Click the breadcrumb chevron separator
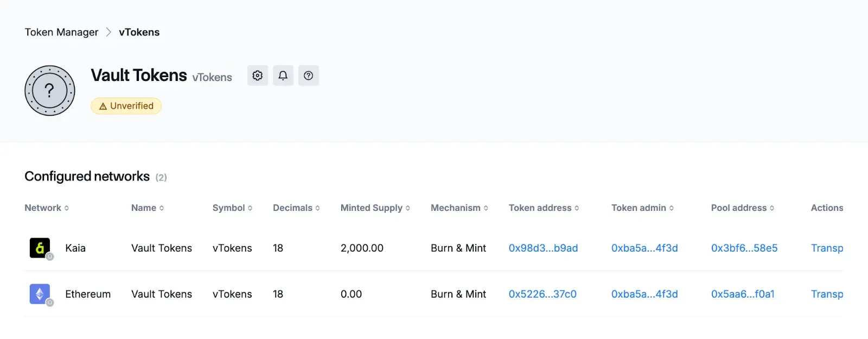Image resolution: width=868 pixels, height=339 pixels. click(x=108, y=32)
